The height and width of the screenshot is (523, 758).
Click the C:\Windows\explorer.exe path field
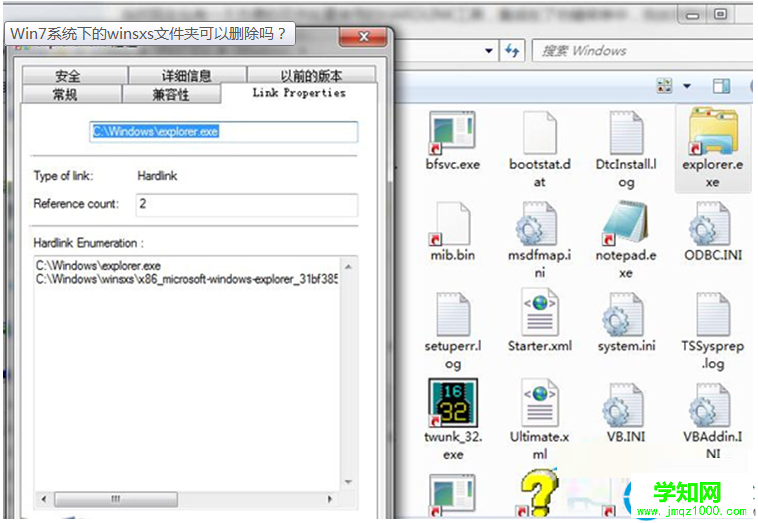pyautogui.click(x=223, y=131)
